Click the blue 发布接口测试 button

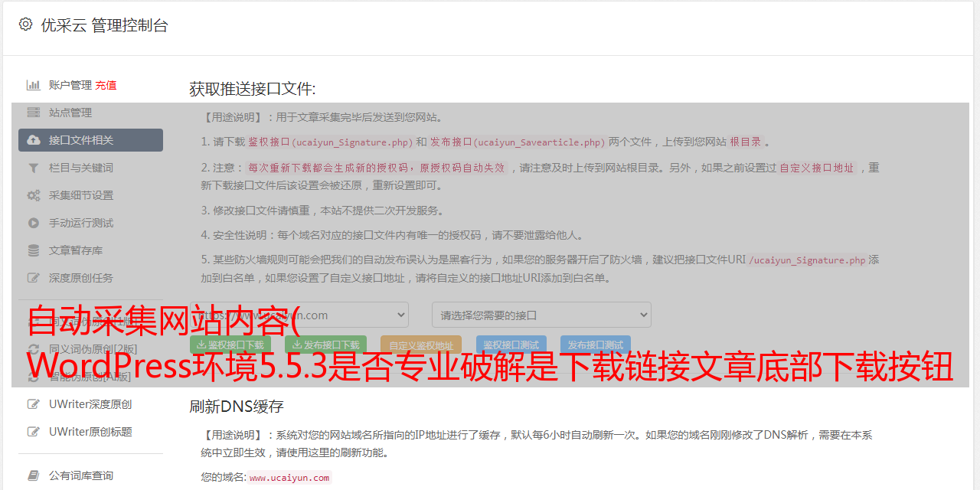(x=596, y=345)
